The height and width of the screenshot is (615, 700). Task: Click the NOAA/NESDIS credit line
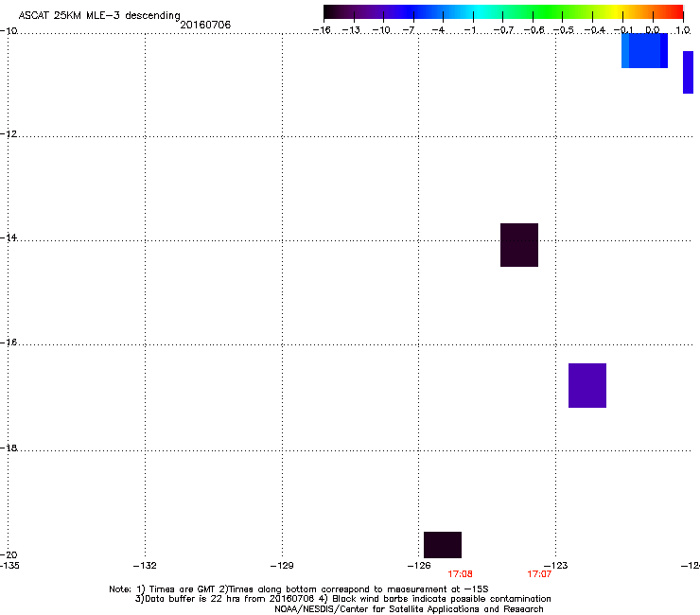(409, 609)
